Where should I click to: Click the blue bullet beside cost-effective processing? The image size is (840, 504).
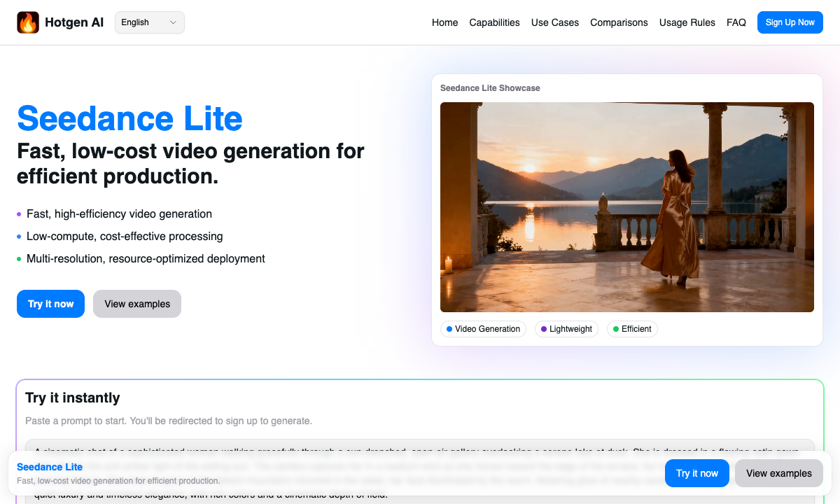point(19,237)
